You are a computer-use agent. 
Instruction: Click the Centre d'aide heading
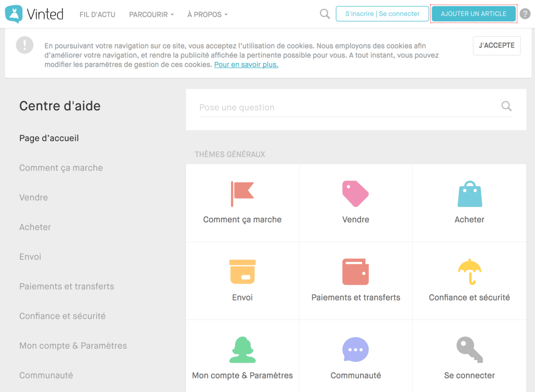[60, 106]
